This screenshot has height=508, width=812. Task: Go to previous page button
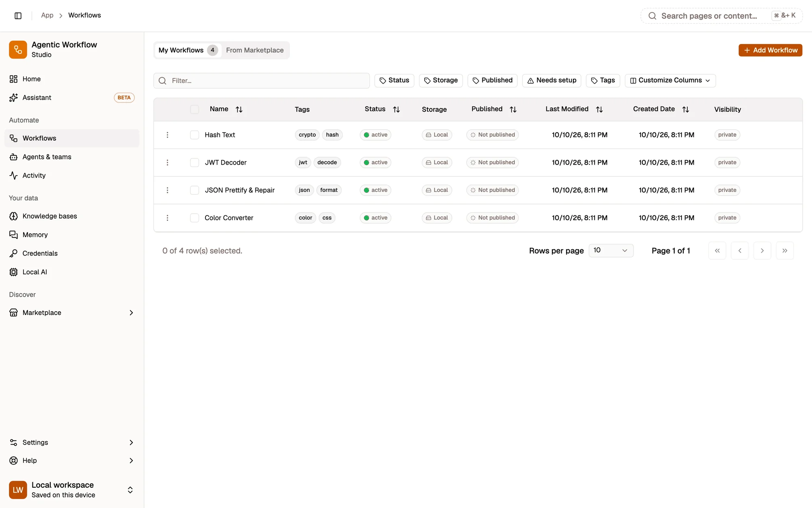point(740,251)
